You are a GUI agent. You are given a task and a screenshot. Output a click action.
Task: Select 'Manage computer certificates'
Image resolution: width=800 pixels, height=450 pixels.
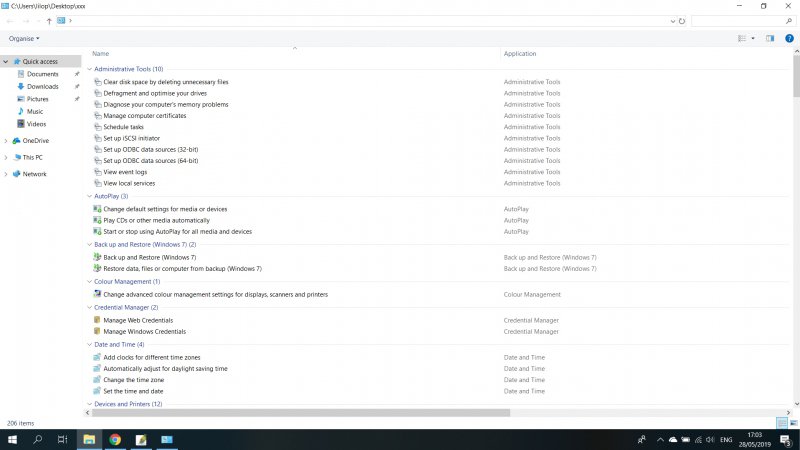(x=145, y=116)
